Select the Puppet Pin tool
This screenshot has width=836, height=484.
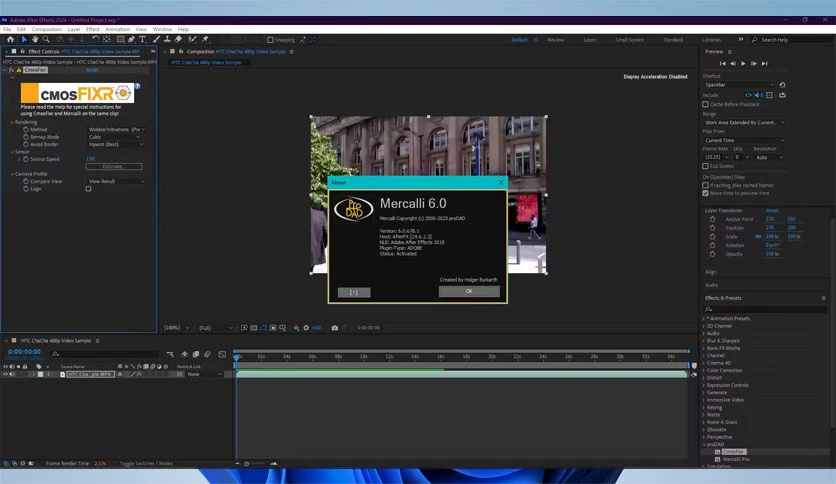point(205,39)
